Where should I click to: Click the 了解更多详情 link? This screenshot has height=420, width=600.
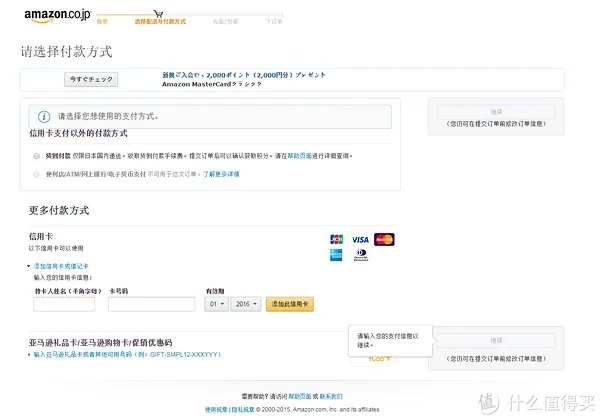[x=221, y=174]
